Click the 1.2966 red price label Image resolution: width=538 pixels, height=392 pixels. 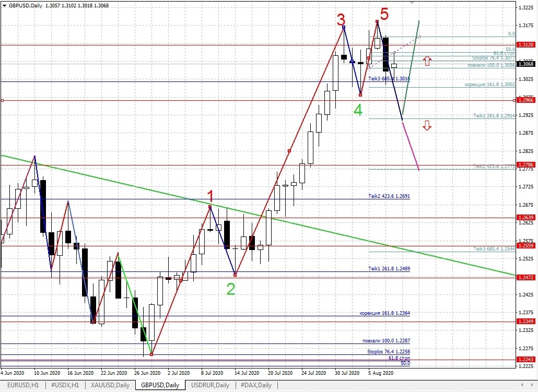point(526,100)
